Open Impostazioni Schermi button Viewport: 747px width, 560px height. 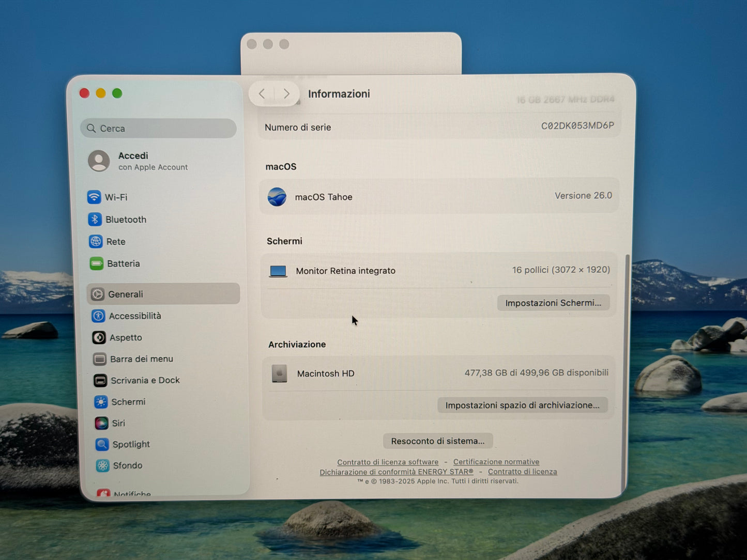click(553, 303)
